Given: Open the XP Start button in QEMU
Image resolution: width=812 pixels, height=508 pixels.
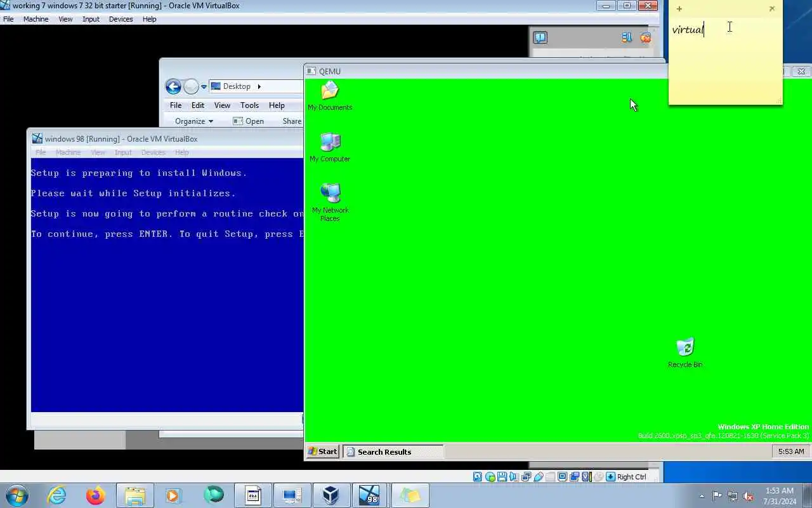Looking at the screenshot, I should (322, 451).
